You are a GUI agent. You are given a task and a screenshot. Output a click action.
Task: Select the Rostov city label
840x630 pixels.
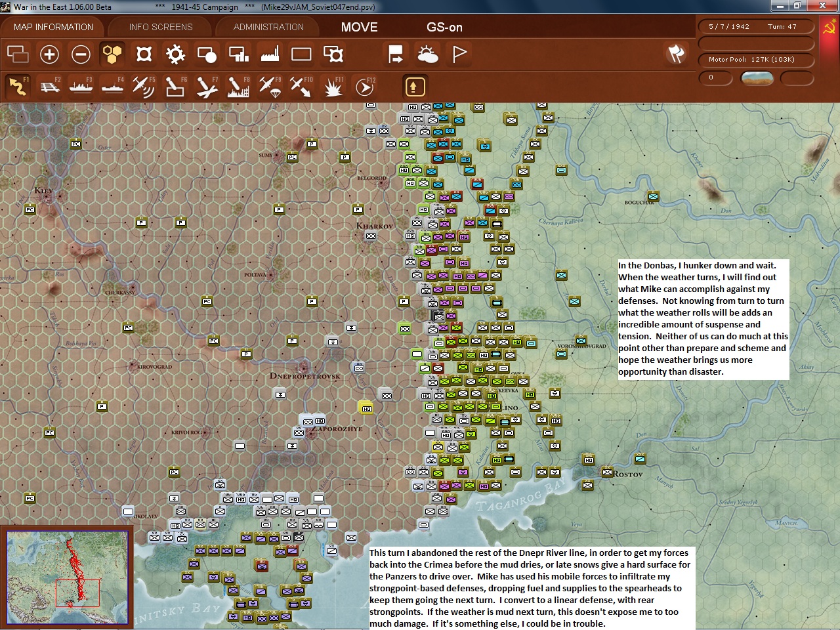pos(628,474)
